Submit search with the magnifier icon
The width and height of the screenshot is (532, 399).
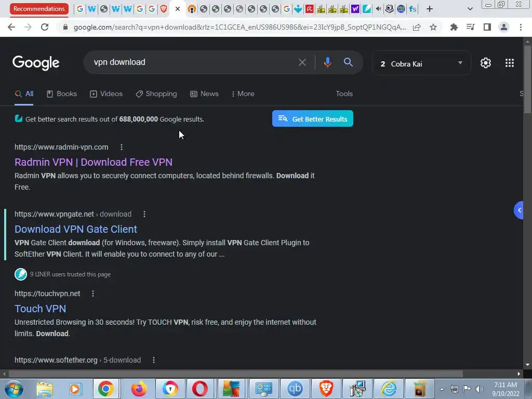(x=348, y=62)
